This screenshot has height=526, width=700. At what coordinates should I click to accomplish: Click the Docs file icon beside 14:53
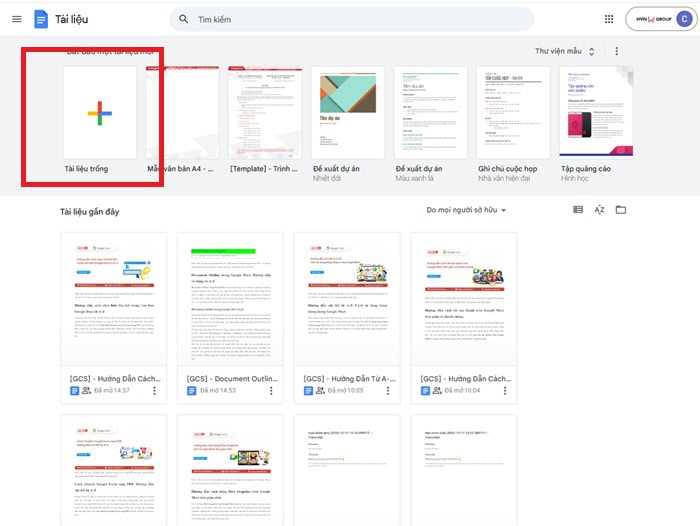192,391
